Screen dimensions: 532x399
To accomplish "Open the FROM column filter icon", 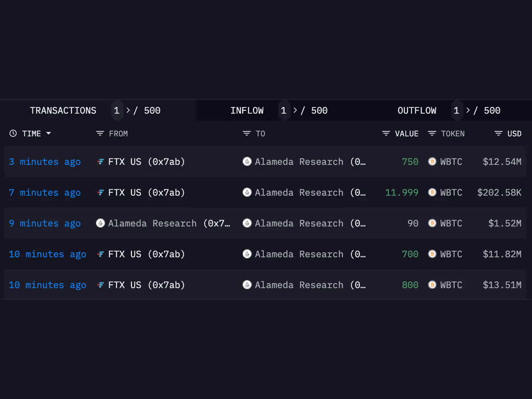I will pyautogui.click(x=100, y=133).
